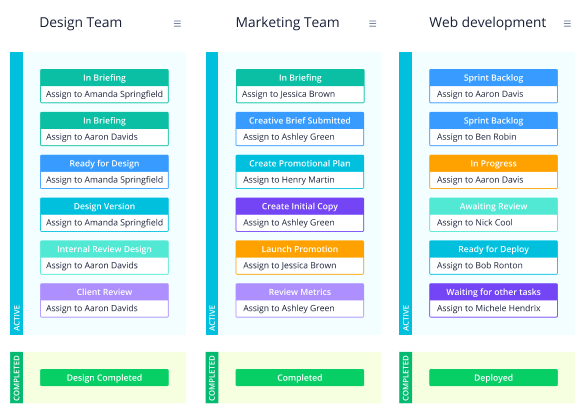Open the Launch Promotion status card

click(x=300, y=258)
